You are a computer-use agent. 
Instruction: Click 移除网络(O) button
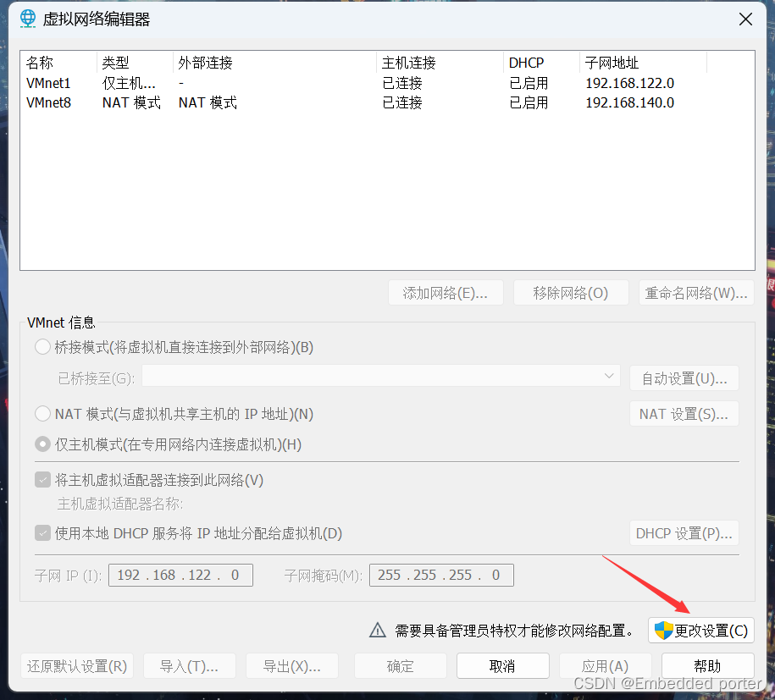point(571,293)
